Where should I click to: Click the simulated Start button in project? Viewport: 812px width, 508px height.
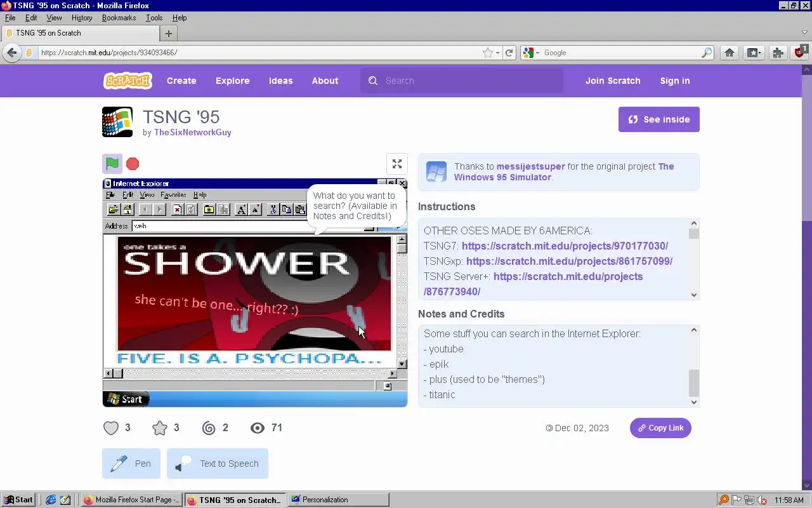127,399
